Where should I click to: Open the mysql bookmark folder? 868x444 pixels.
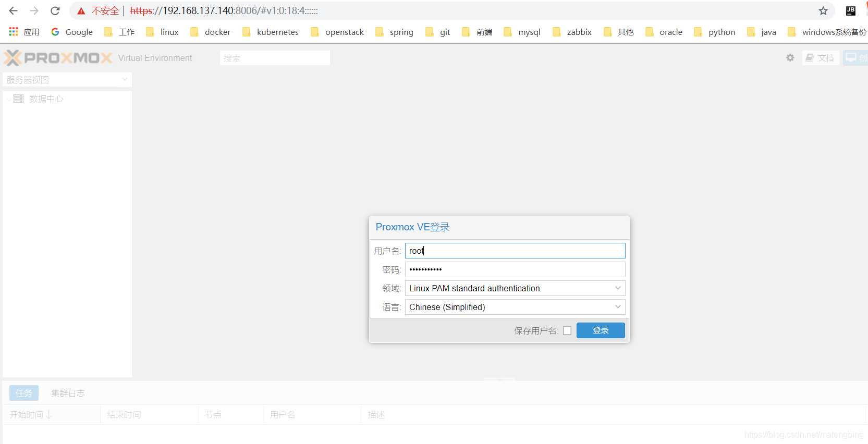[x=522, y=32]
